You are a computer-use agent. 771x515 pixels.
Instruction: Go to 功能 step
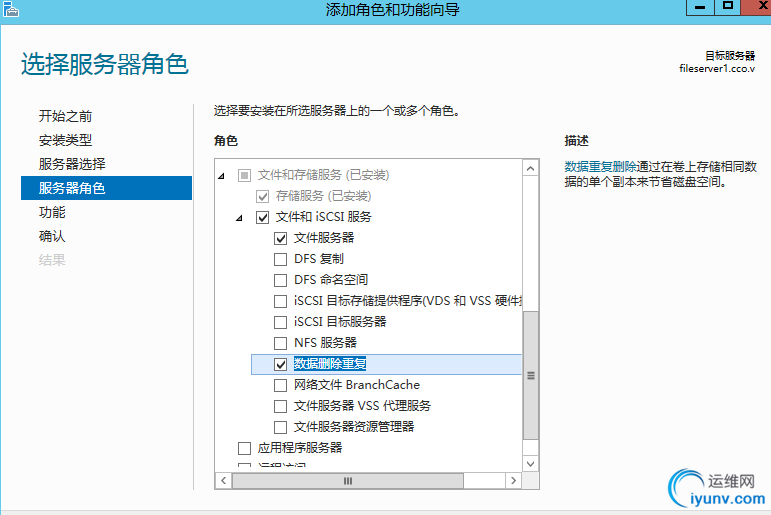click(52, 212)
